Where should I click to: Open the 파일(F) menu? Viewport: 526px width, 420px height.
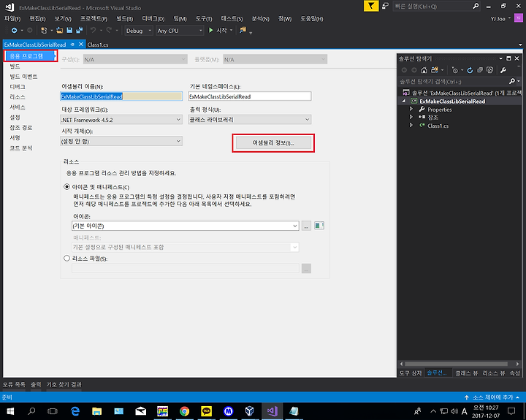point(12,19)
